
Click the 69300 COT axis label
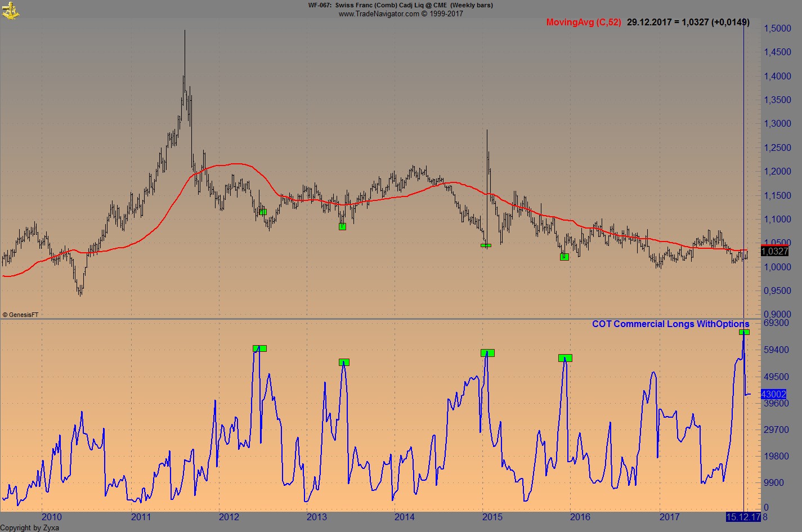[776, 323]
